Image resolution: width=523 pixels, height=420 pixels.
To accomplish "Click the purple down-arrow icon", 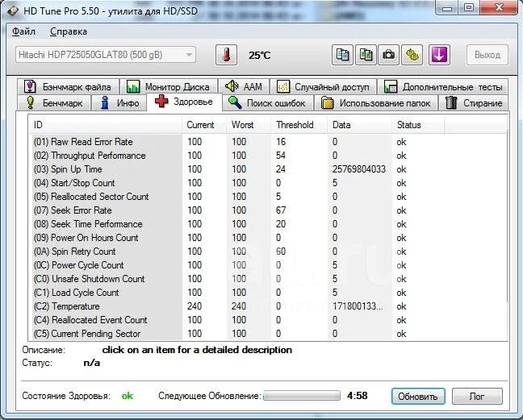I will point(439,55).
